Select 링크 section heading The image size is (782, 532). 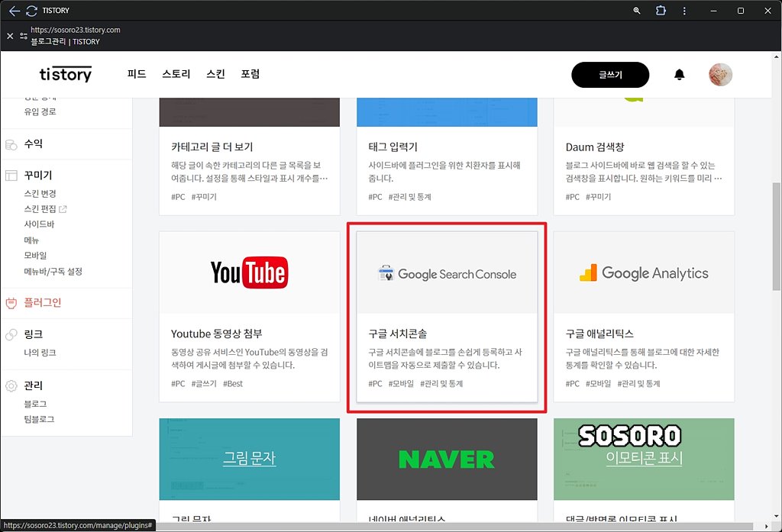(34, 334)
